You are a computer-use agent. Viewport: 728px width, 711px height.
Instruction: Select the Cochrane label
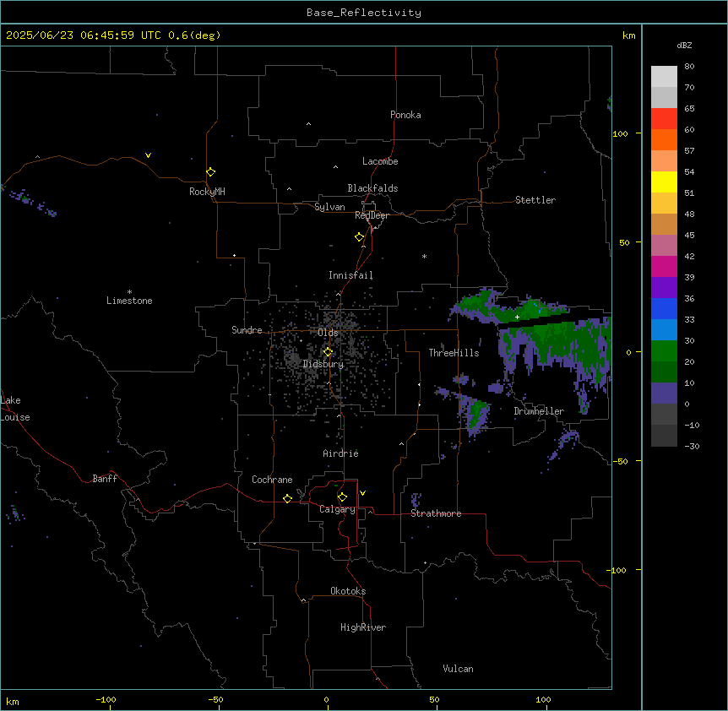(272, 480)
